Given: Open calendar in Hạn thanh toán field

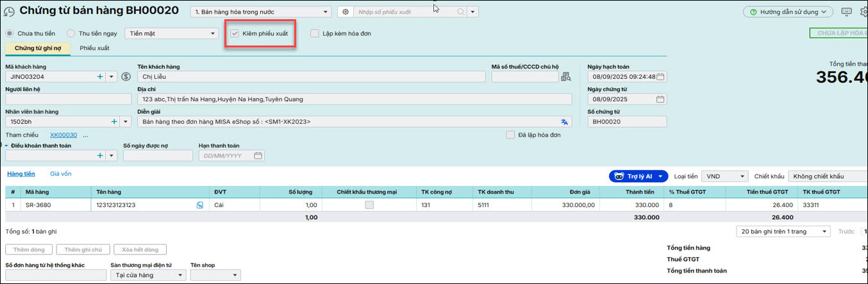Looking at the screenshot, I should coord(258,156).
